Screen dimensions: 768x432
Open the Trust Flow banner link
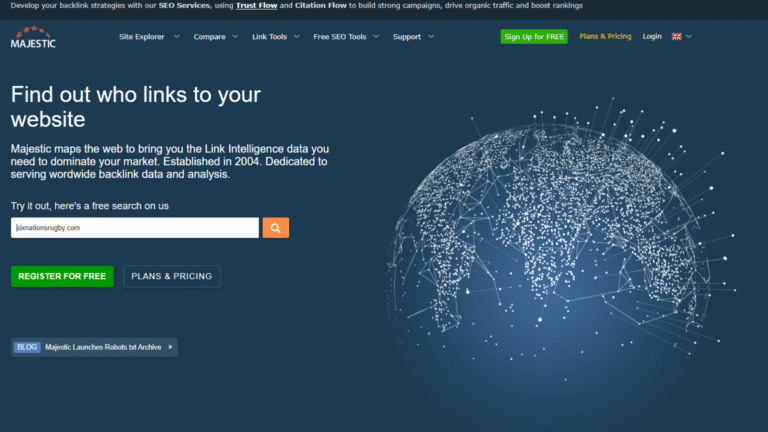pyautogui.click(x=257, y=5)
